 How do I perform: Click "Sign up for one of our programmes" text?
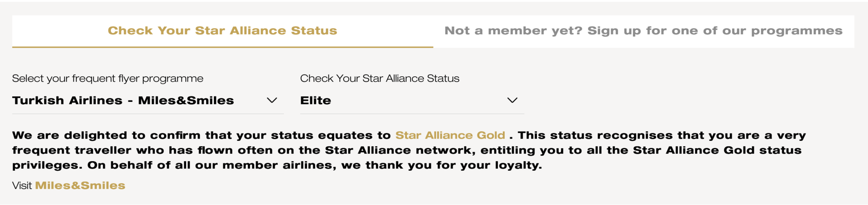714,31
